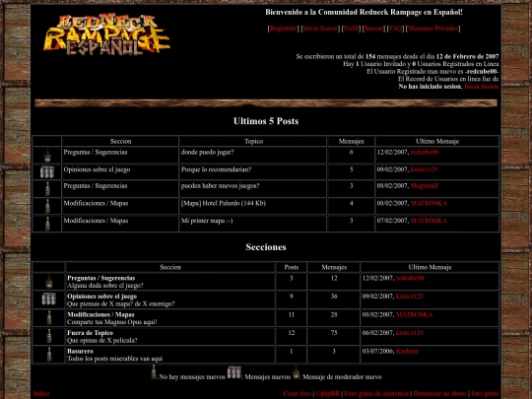Click the ©phpBB footer link

pos(327,394)
